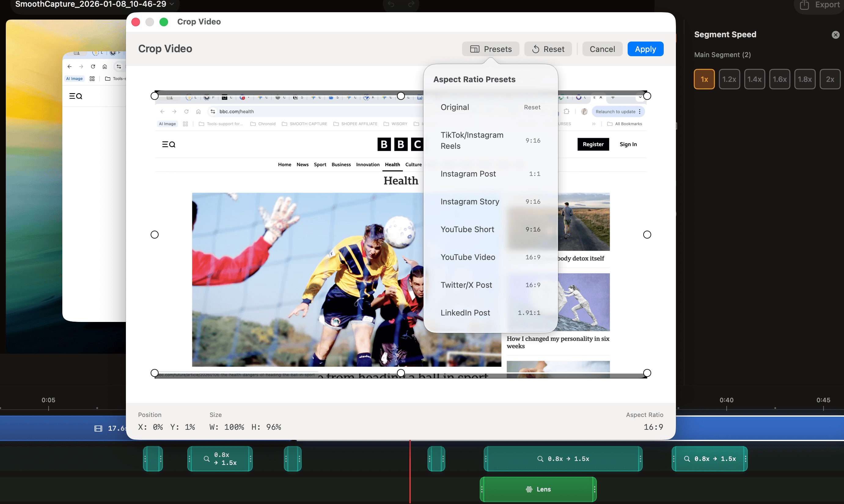Close the Segment Speed panel
Image resolution: width=844 pixels, height=504 pixels.
pos(835,35)
